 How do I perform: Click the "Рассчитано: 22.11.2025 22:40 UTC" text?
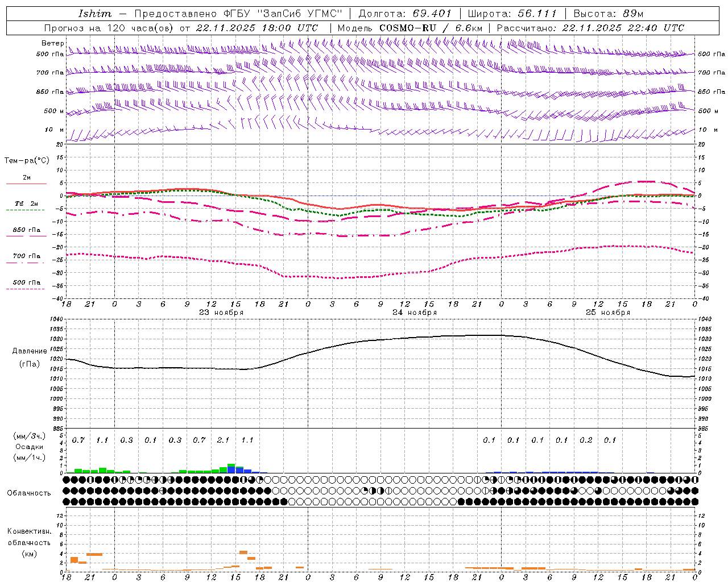(590, 28)
